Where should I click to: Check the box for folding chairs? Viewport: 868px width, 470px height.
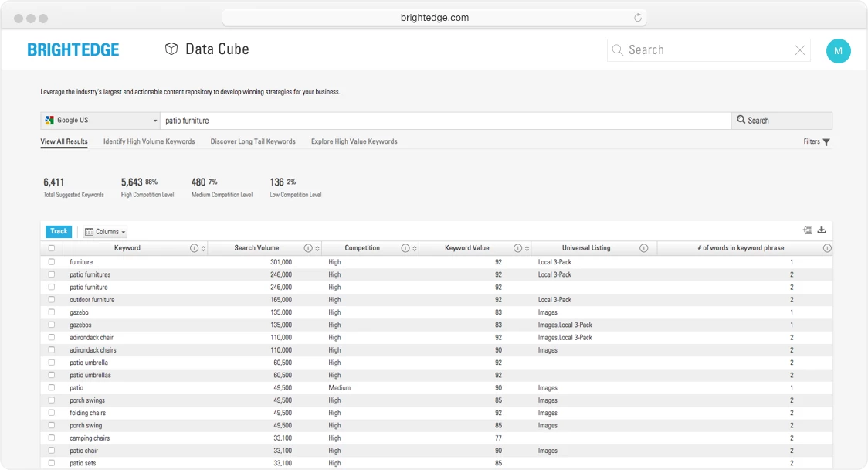click(x=52, y=413)
